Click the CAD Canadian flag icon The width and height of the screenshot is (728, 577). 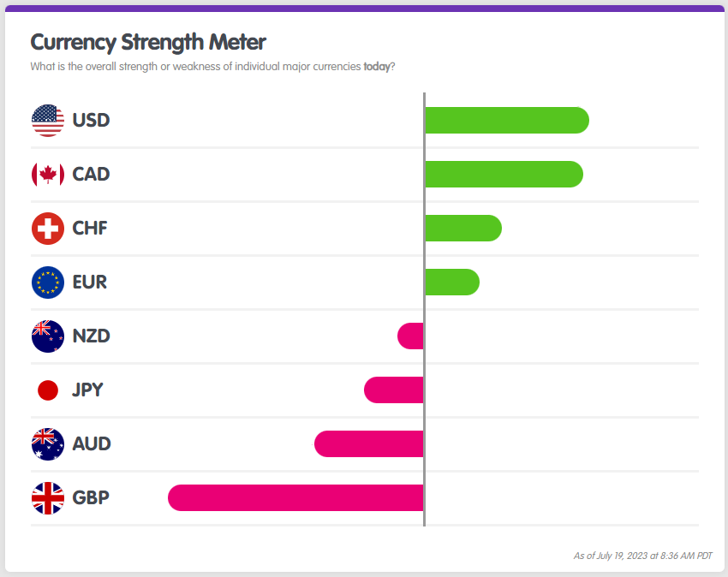click(x=48, y=175)
